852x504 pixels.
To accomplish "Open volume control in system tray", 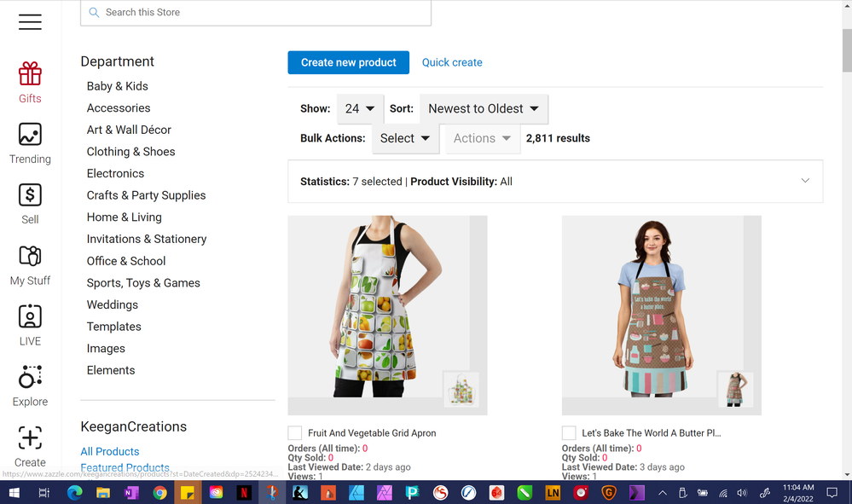I will coord(742,493).
